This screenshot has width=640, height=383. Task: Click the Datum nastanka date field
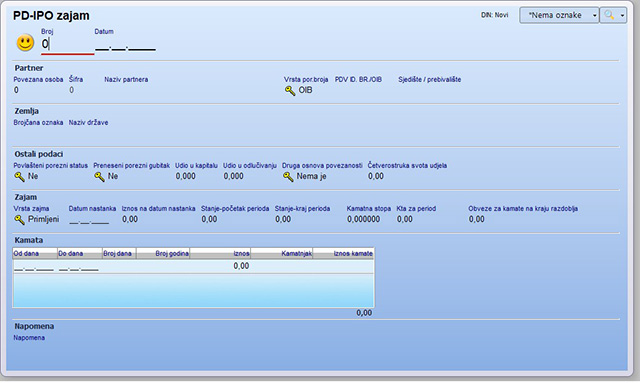[89, 220]
